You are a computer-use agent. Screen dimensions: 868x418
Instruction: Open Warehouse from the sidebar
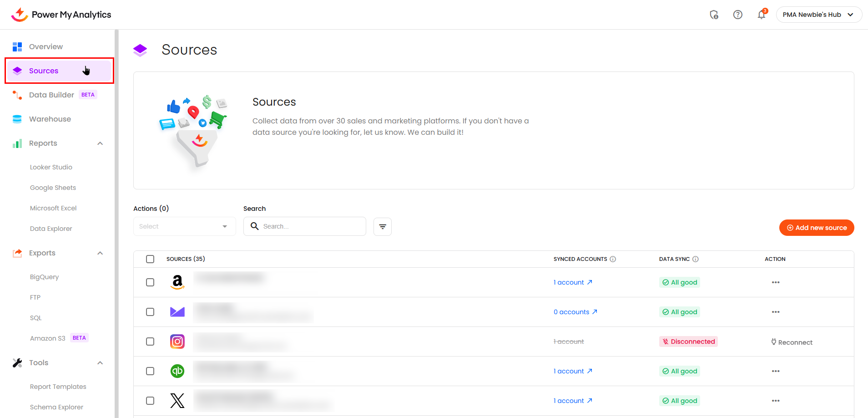[50, 119]
